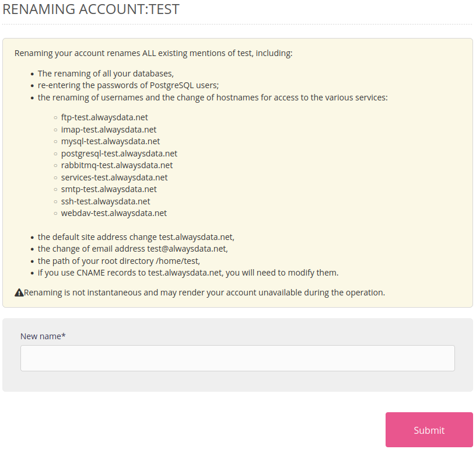Click the Renaming Account:Test heading
The width and height of the screenshot is (476, 449).
91,9
